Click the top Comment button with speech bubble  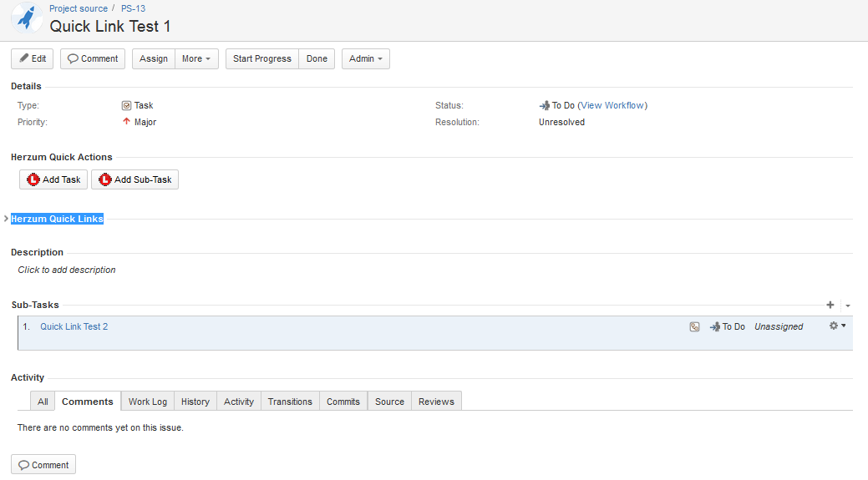click(x=93, y=59)
